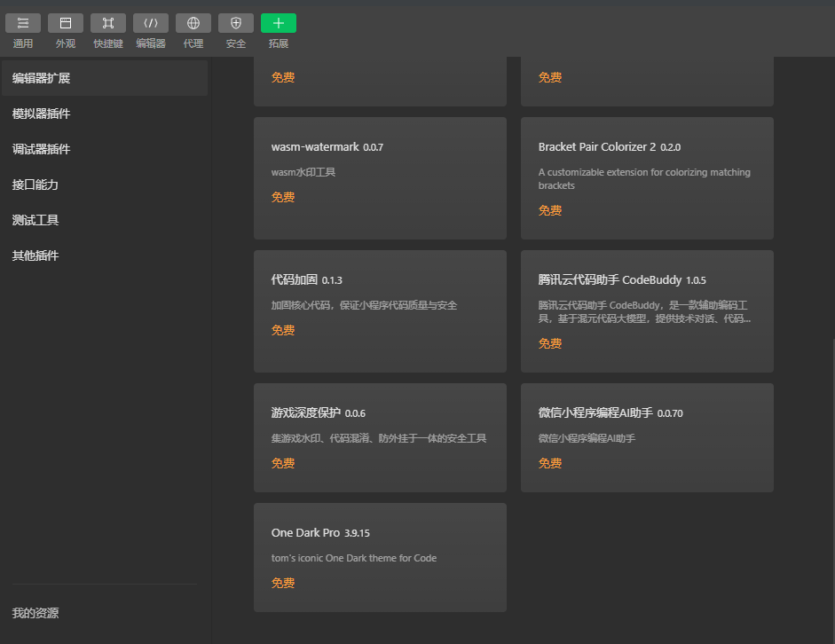Click 免费 under wasm-watermark
This screenshot has width=835, height=644.
tap(283, 198)
